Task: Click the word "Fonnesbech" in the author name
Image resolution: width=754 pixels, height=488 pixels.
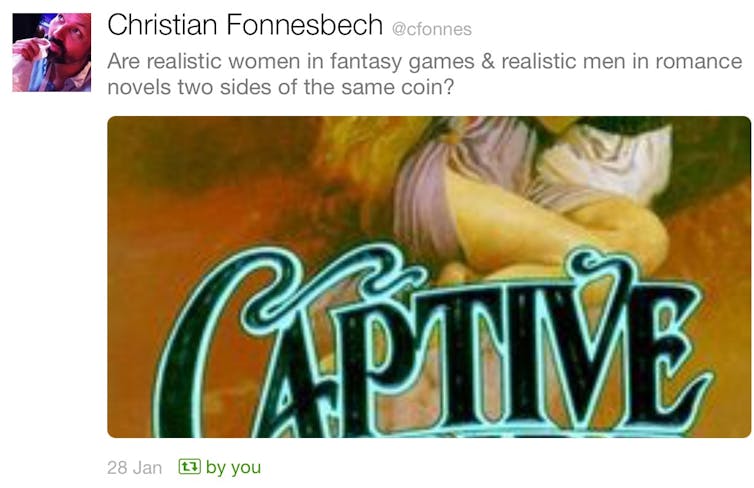Action: point(304,25)
